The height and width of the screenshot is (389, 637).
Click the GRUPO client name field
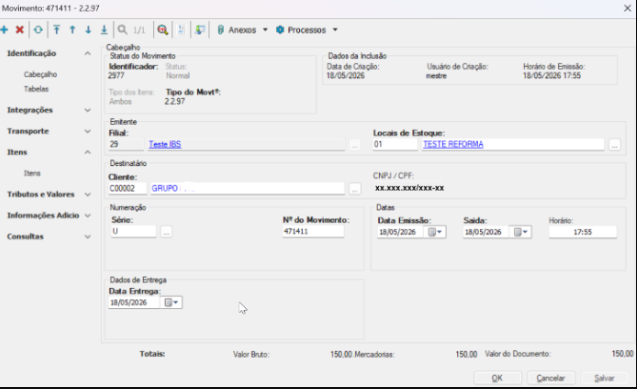[x=247, y=188]
